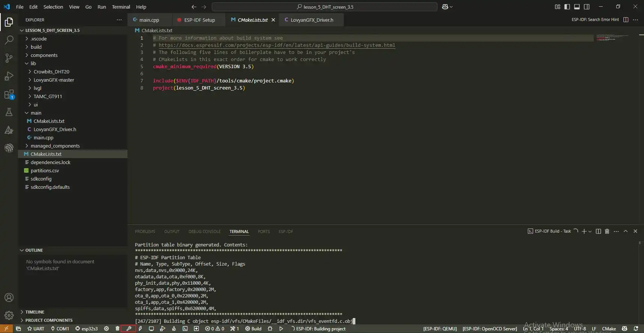Open the Source Control view in activity bar
The width and height of the screenshot is (644, 333).
point(9,58)
